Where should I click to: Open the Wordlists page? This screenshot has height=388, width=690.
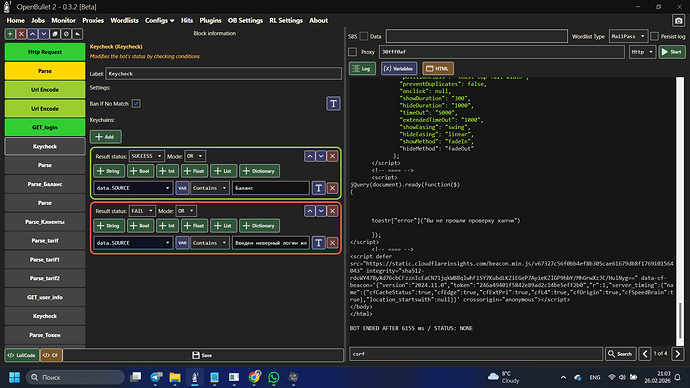click(x=124, y=20)
